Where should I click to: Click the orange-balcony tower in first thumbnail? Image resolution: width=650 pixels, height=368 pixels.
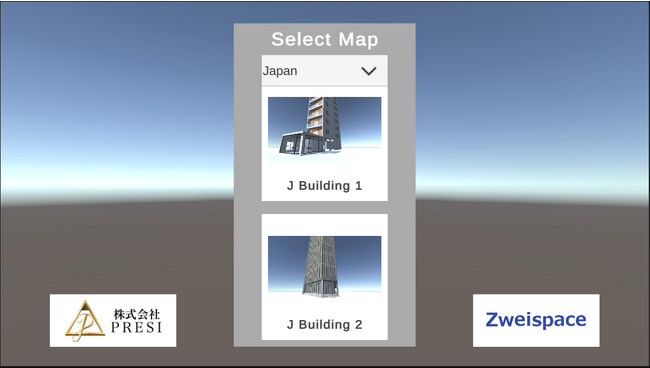(324, 123)
